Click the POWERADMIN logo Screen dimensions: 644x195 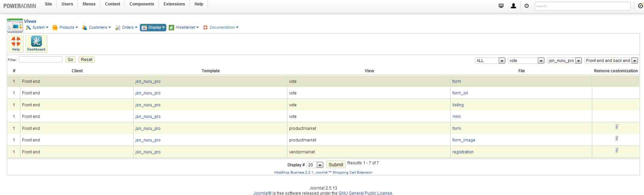(x=20, y=6)
